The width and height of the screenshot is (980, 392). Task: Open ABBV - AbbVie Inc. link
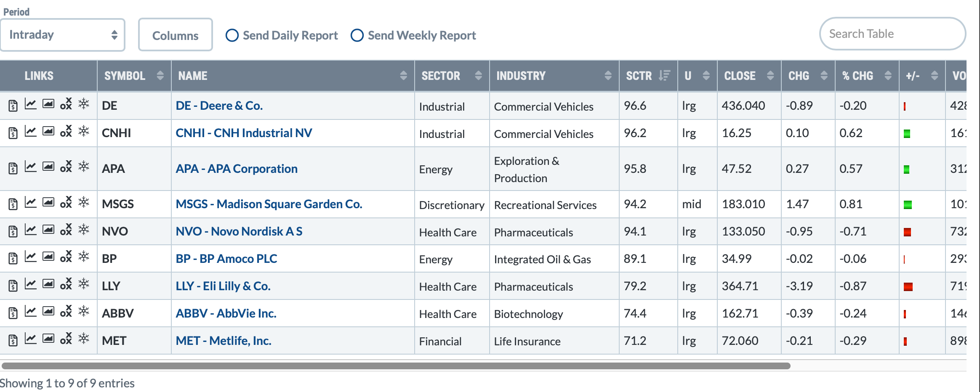tap(226, 313)
